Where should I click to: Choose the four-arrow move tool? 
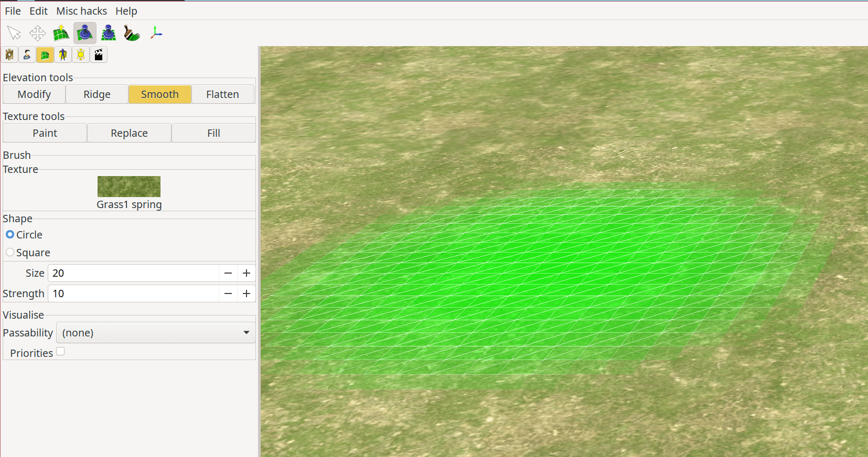click(x=37, y=33)
